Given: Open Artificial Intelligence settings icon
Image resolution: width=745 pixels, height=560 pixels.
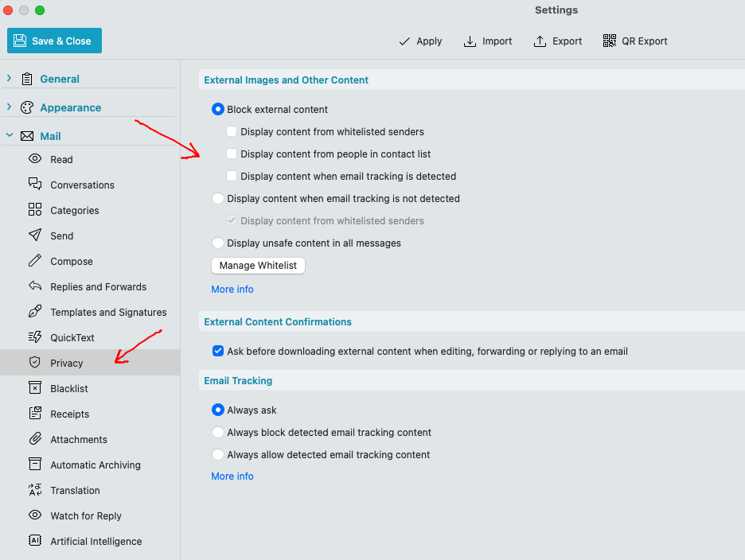Looking at the screenshot, I should [35, 541].
